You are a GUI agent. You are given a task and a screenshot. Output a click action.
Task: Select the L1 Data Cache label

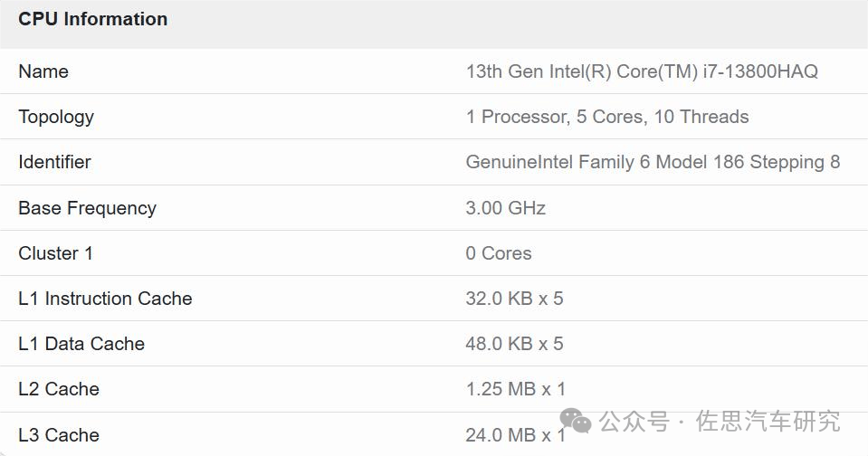tap(81, 344)
